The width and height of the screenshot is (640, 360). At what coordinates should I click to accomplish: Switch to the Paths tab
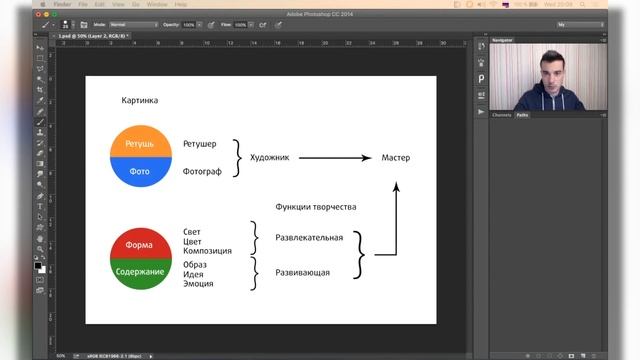click(522, 115)
